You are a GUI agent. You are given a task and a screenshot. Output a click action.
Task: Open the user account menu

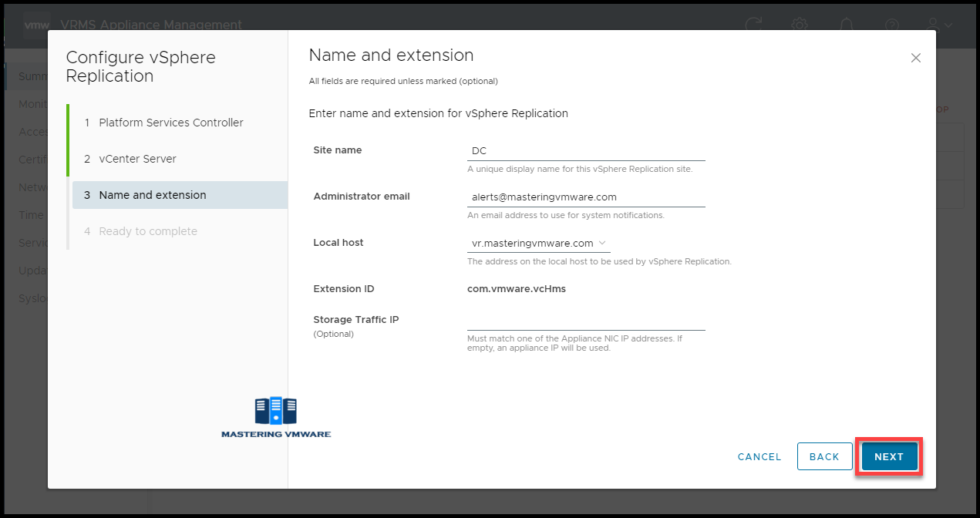point(940,25)
